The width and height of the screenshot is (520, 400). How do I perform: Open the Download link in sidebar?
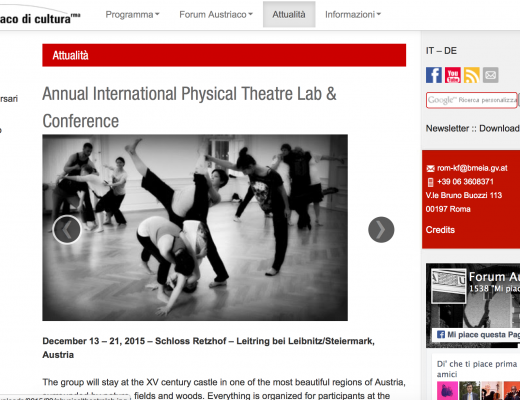click(x=499, y=128)
